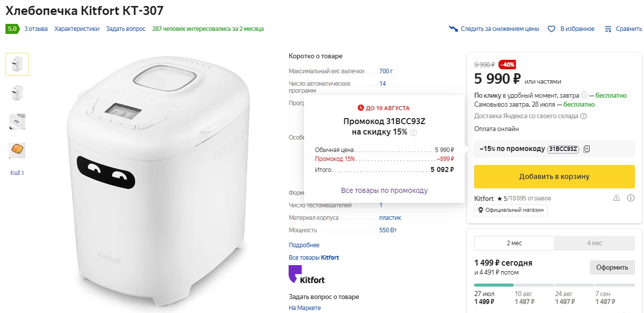Open the Характеристики link

77,29
